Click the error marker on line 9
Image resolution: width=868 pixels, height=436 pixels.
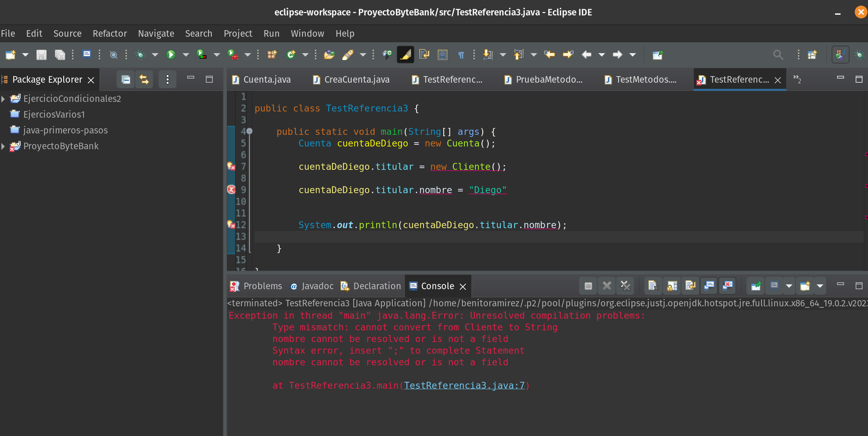click(232, 189)
